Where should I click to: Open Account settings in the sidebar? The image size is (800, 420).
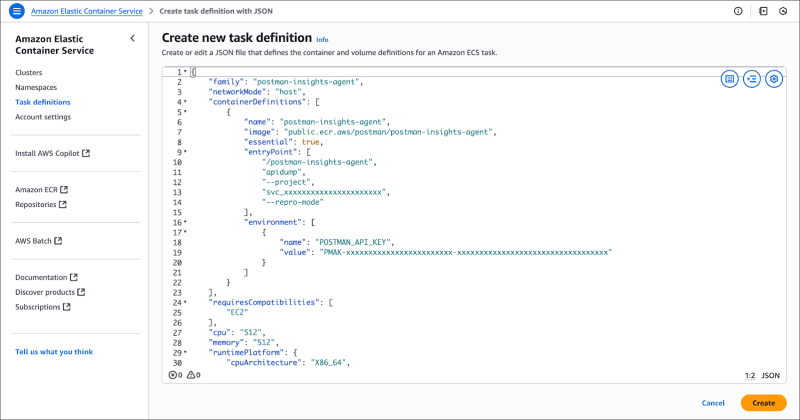click(43, 117)
